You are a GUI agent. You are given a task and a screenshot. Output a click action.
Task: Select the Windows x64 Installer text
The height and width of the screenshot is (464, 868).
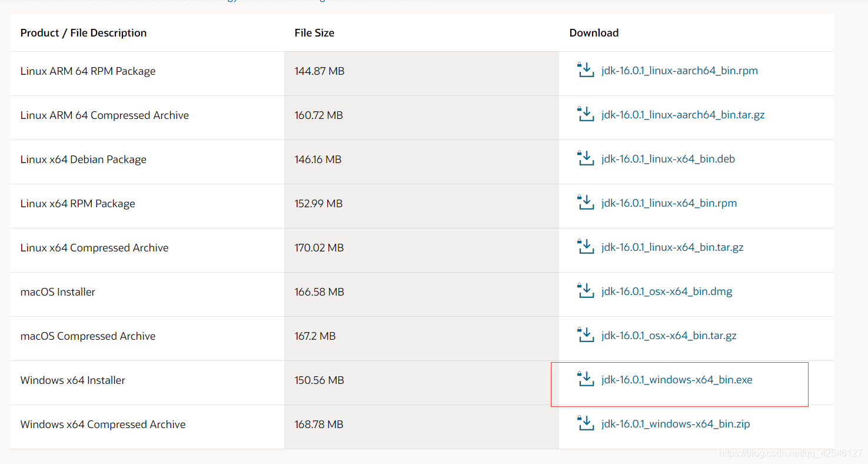coord(72,380)
